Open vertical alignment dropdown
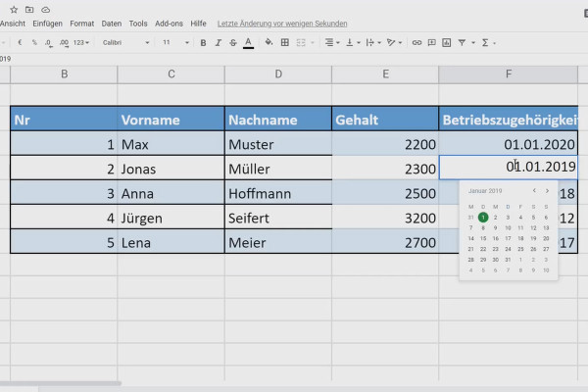 (x=353, y=42)
